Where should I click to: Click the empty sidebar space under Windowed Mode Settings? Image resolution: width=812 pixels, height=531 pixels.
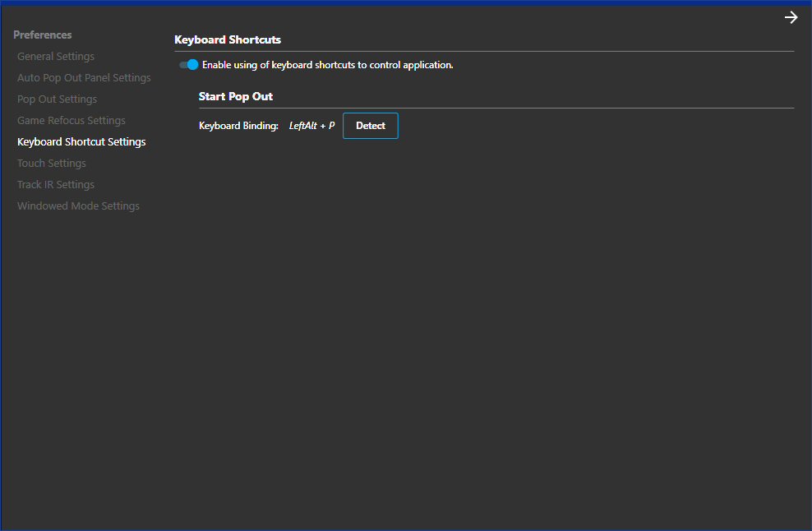tap(78, 329)
